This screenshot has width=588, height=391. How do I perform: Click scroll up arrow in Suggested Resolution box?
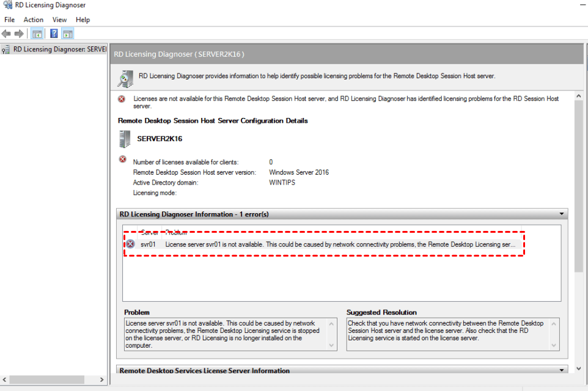tap(554, 324)
